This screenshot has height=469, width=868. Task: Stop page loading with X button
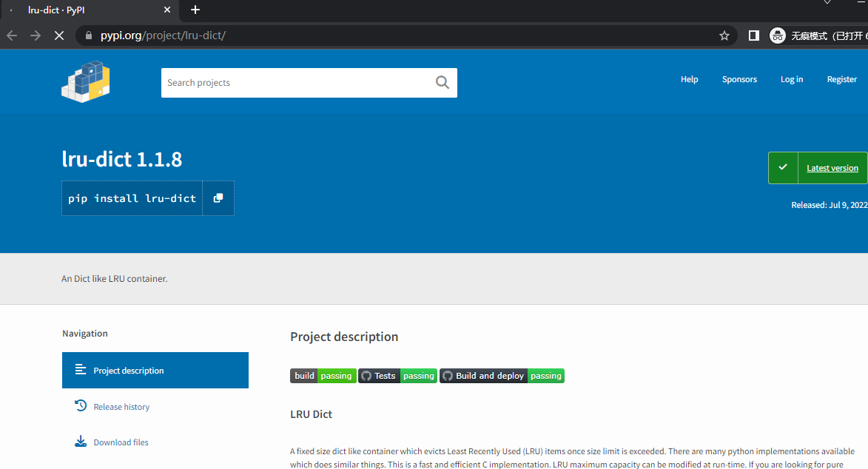59,36
